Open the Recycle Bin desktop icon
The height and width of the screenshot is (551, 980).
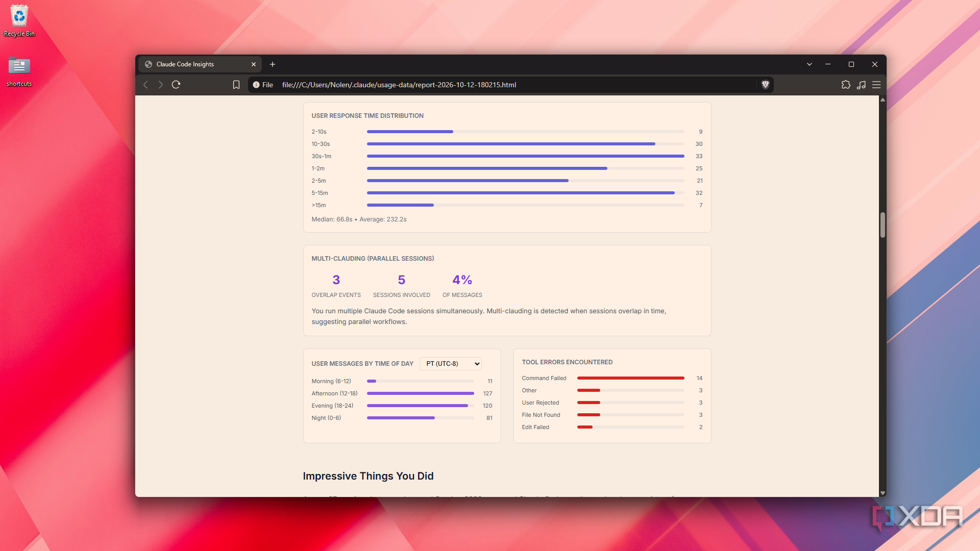pyautogui.click(x=19, y=21)
